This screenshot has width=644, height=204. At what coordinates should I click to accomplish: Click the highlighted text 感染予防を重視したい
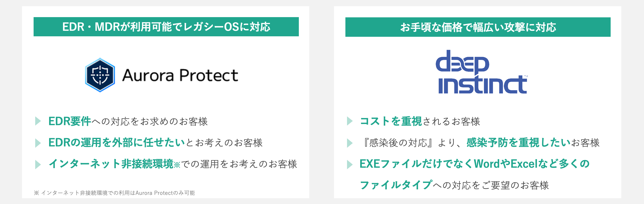click(518, 142)
